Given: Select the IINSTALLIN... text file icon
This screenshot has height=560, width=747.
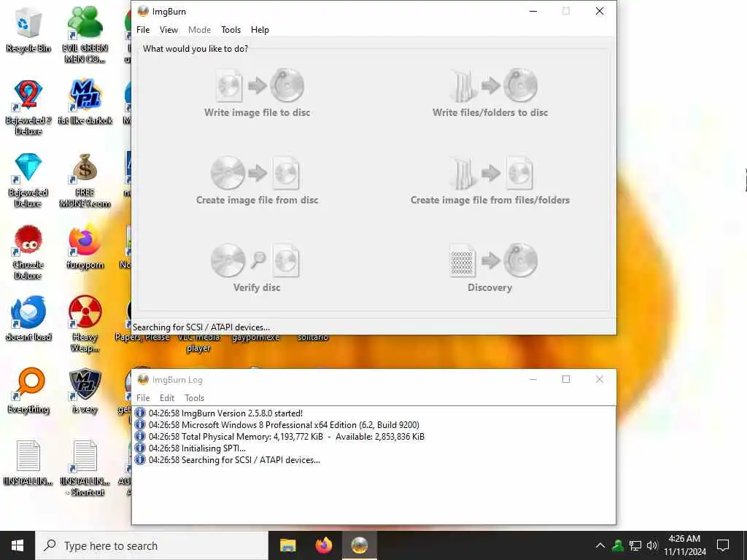Looking at the screenshot, I should (28, 463).
